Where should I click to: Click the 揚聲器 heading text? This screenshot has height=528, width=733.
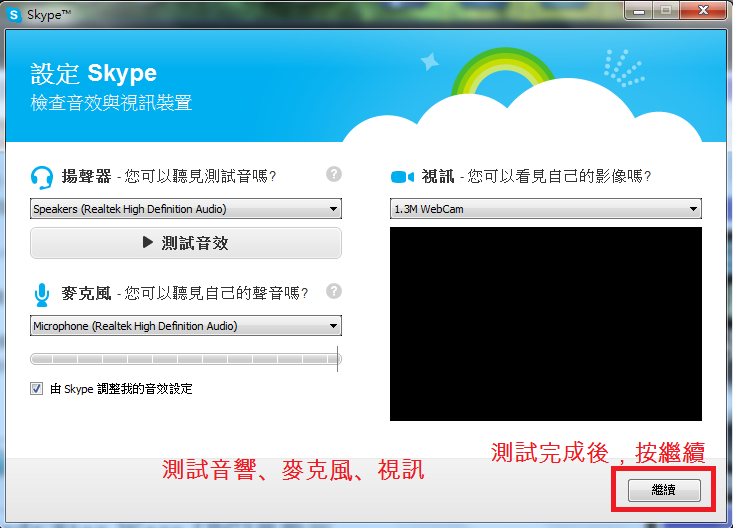pos(86,176)
